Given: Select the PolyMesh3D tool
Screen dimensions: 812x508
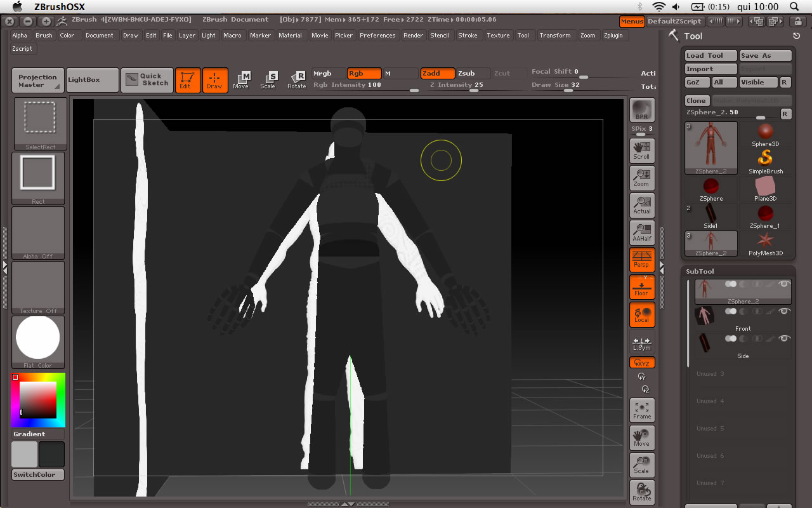Looking at the screenshot, I should [x=766, y=244].
